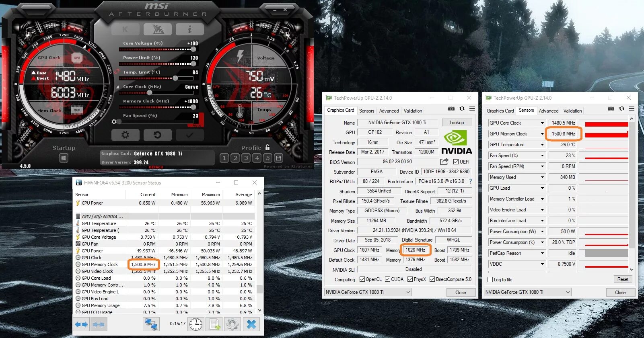644x338 pixels.
Task: Open PerfCap Reason sensor dropdown
Action: 542,253
